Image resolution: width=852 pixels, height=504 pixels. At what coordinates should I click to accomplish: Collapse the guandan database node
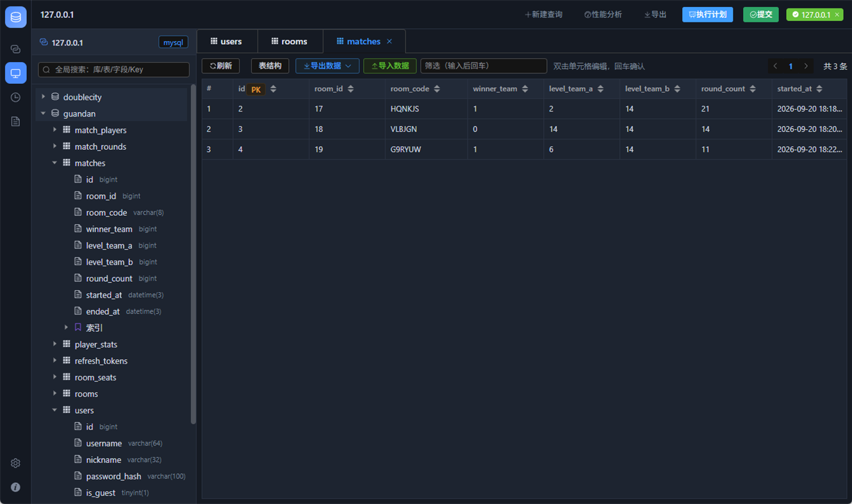click(x=44, y=114)
